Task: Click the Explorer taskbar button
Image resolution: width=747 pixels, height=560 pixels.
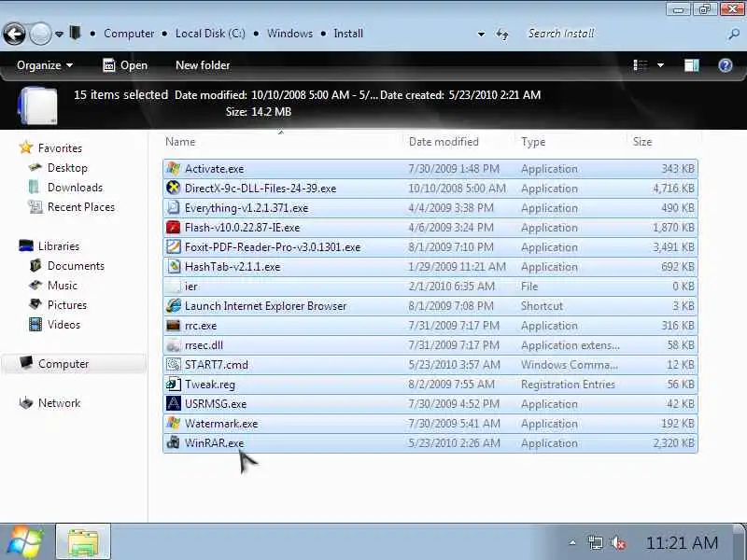Action: click(83, 541)
